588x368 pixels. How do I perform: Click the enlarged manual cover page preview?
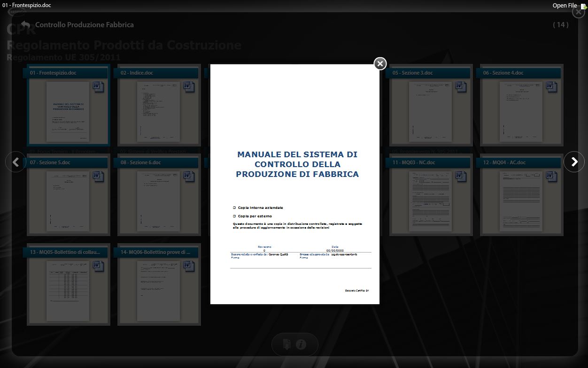(x=294, y=184)
